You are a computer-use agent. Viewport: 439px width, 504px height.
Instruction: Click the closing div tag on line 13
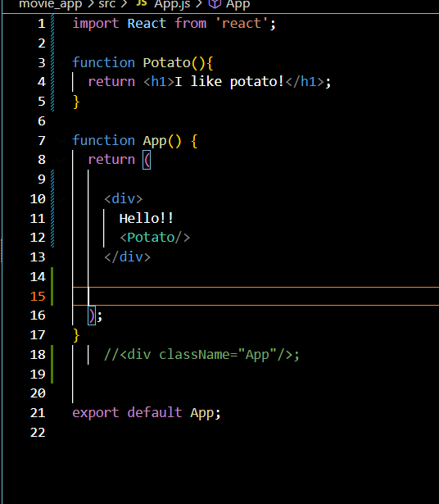click(127, 257)
